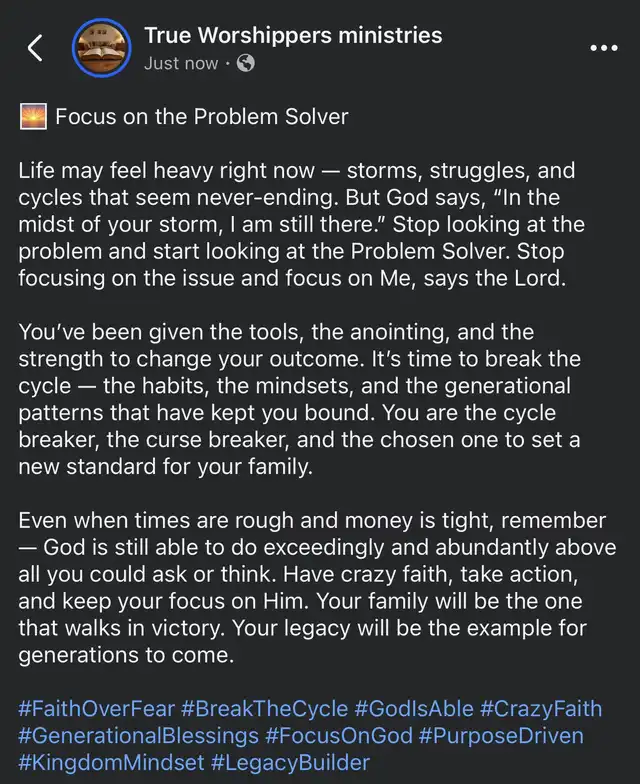
Task: Tap the #GenerationalBlessings hashtag
Action: [x=137, y=736]
